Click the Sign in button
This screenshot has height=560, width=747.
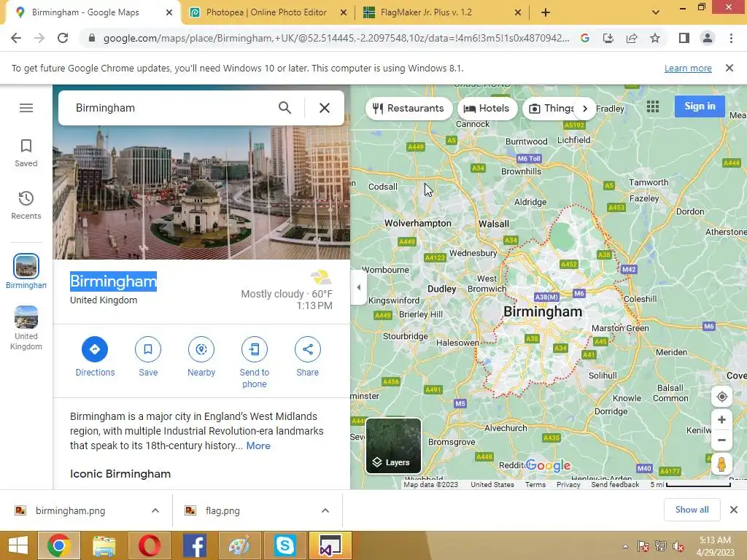[700, 106]
